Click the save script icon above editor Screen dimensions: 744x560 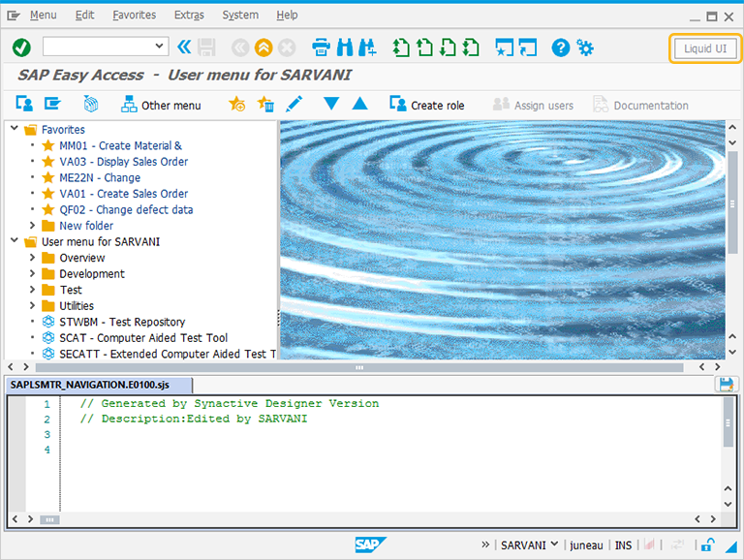pos(726,384)
